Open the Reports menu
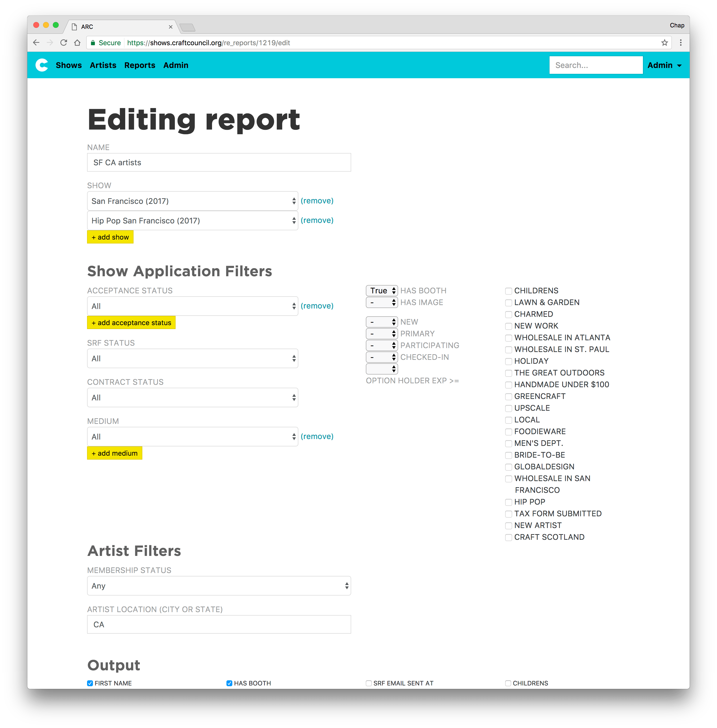Viewport: 717px width, 728px height. (140, 65)
